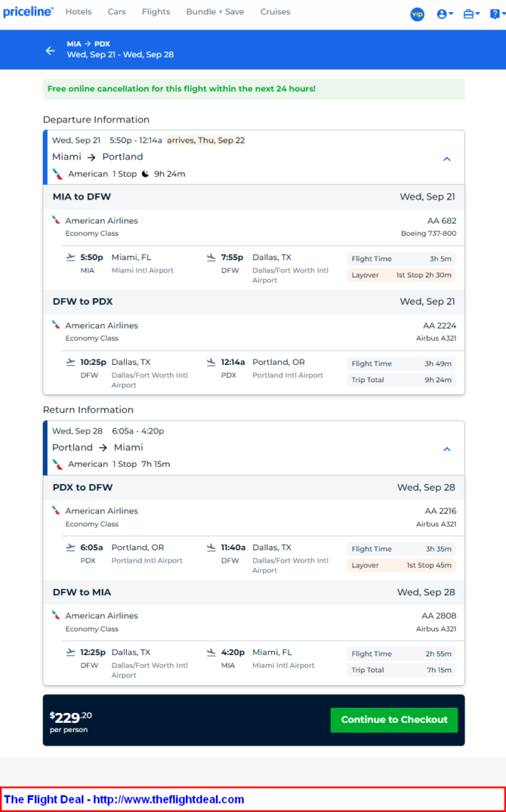Collapse the Portland to Miami return details
Screen dimensions: 506x812
[447, 449]
